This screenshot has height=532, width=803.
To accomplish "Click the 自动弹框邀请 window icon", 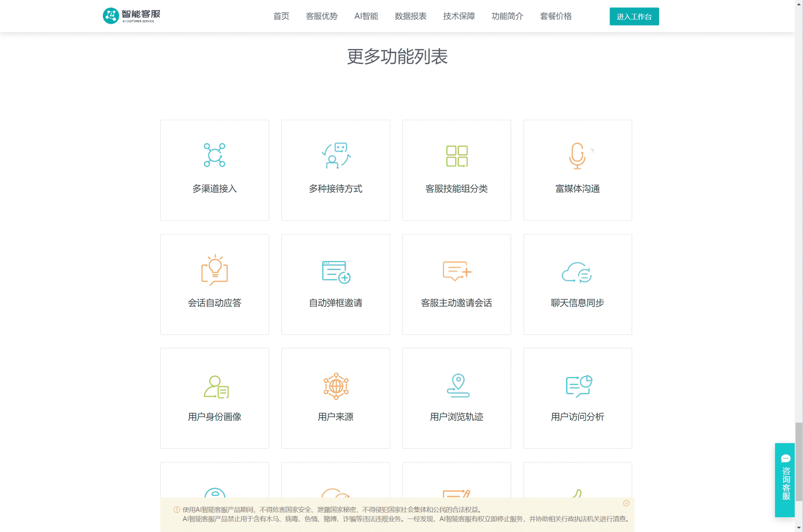I will click(x=336, y=272).
